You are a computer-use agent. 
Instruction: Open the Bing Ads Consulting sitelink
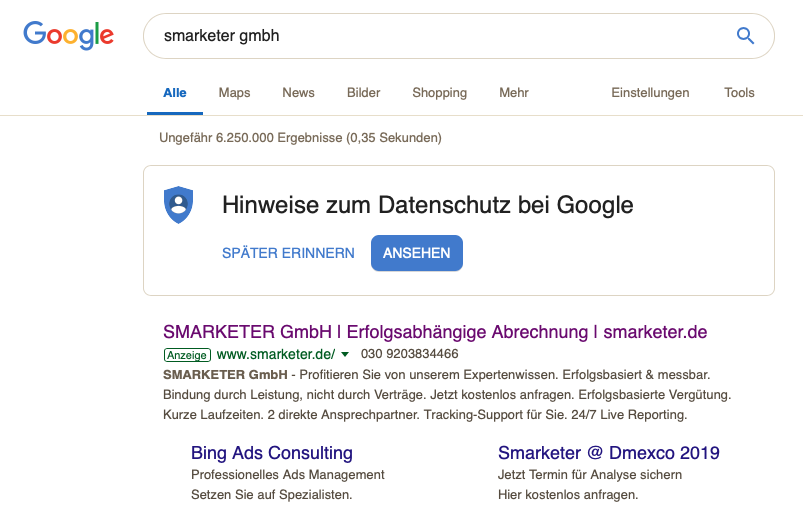(x=272, y=453)
